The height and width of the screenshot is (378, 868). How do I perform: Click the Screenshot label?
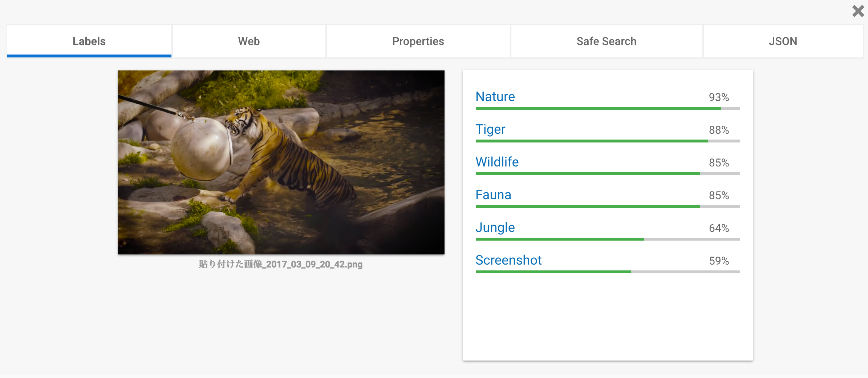(508, 260)
